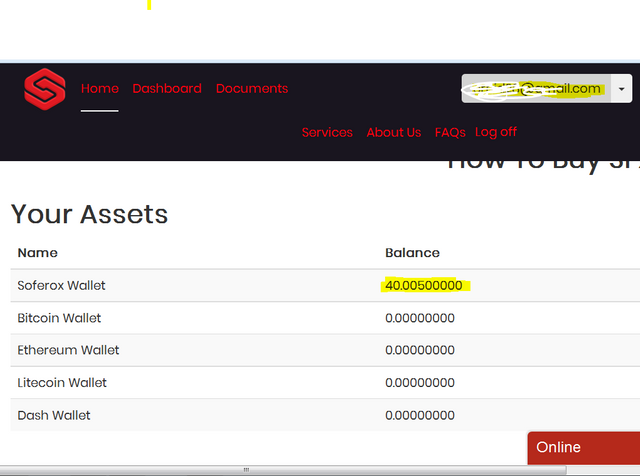Click the account email field
Viewport: 640px width, 476px height.
click(536, 89)
